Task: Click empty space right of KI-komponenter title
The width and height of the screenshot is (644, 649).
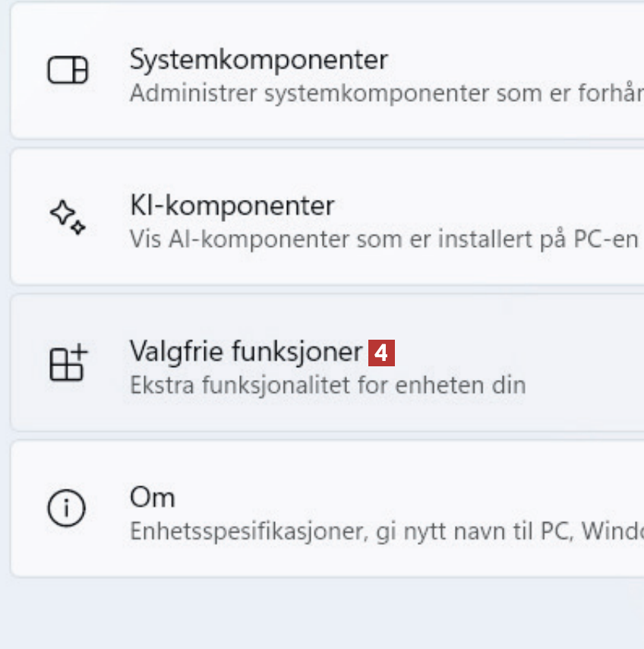Action: [x=486, y=206]
